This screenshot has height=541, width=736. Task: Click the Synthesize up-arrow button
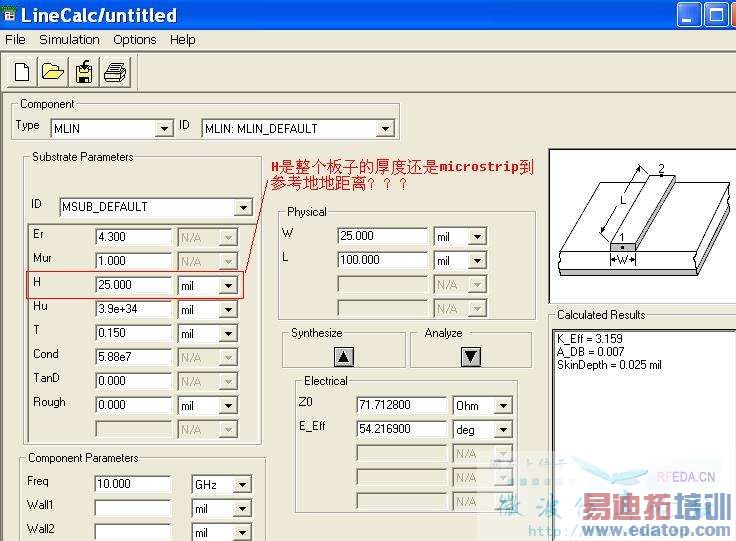[344, 357]
